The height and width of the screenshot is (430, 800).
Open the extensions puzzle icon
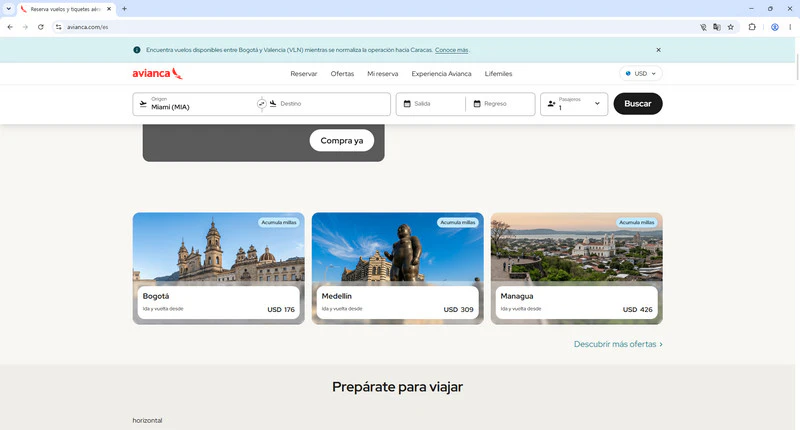point(752,27)
